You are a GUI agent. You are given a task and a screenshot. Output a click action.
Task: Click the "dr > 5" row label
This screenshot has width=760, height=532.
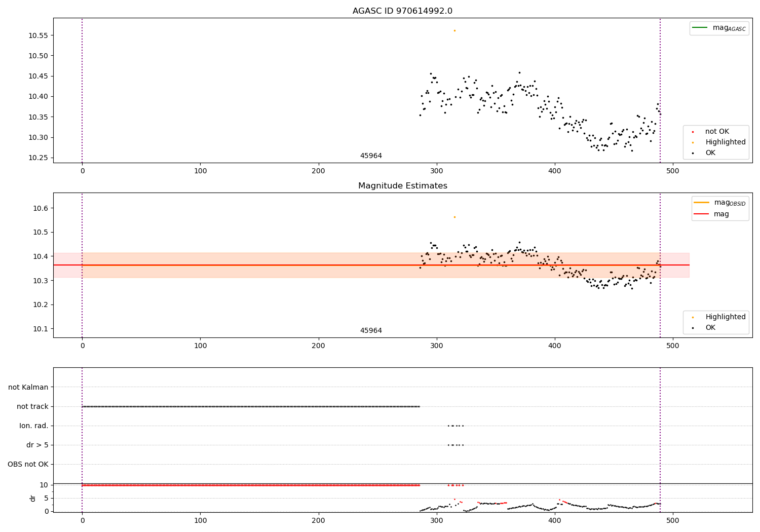click(37, 445)
